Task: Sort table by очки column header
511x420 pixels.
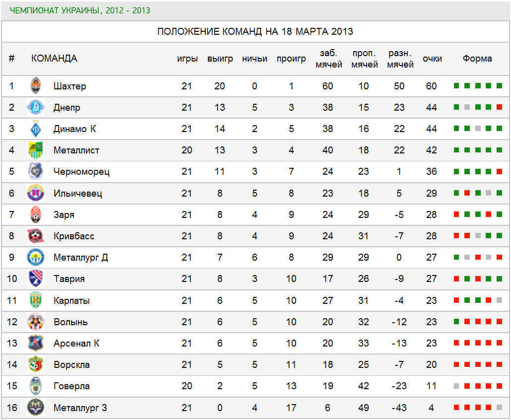Action: click(432, 59)
